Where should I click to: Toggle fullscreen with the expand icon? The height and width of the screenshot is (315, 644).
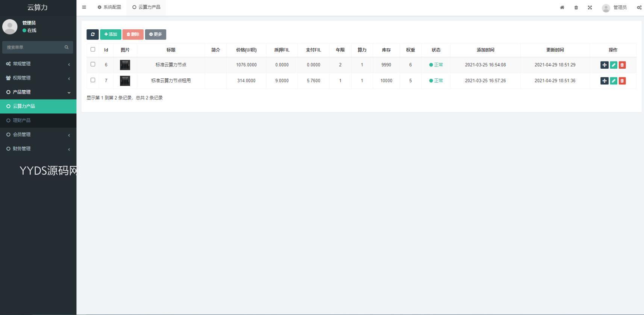tap(590, 8)
